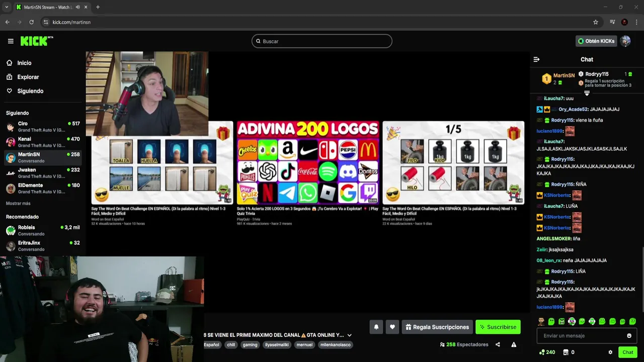The image size is (644, 362).
Task: Select the chill tag
Action: pyautogui.click(x=231, y=345)
